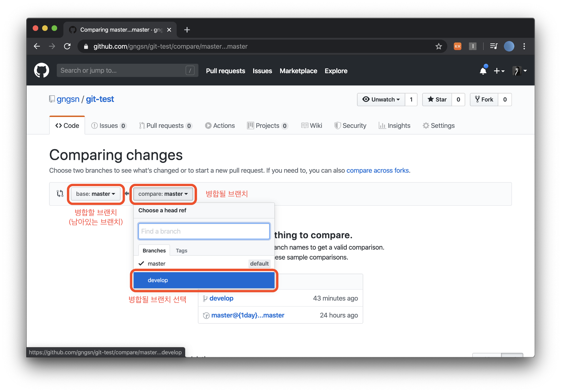This screenshot has width=561, height=392.
Task: Click the 24 hours ago text
Action: [339, 315]
